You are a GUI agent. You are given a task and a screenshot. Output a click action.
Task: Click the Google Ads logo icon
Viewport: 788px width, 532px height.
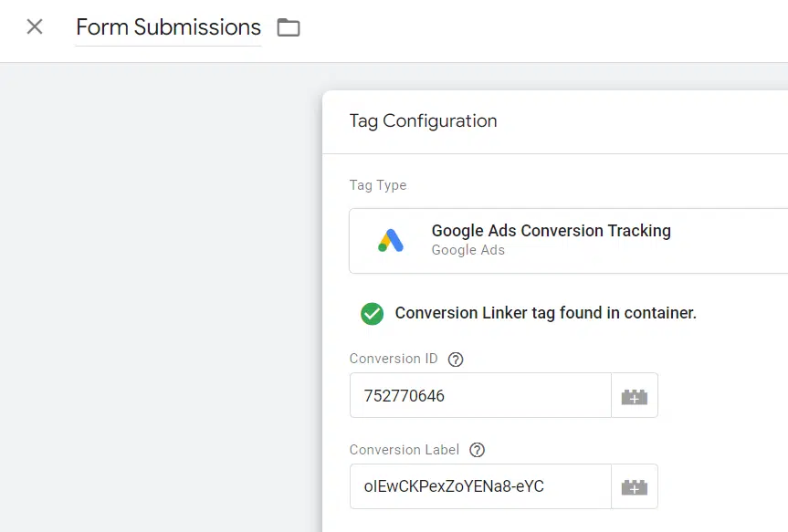(x=391, y=241)
